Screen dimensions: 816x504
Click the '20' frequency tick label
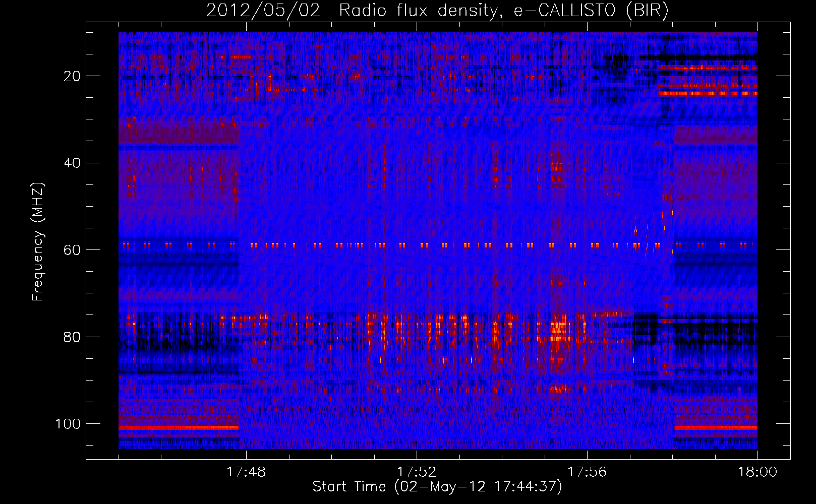[73, 76]
